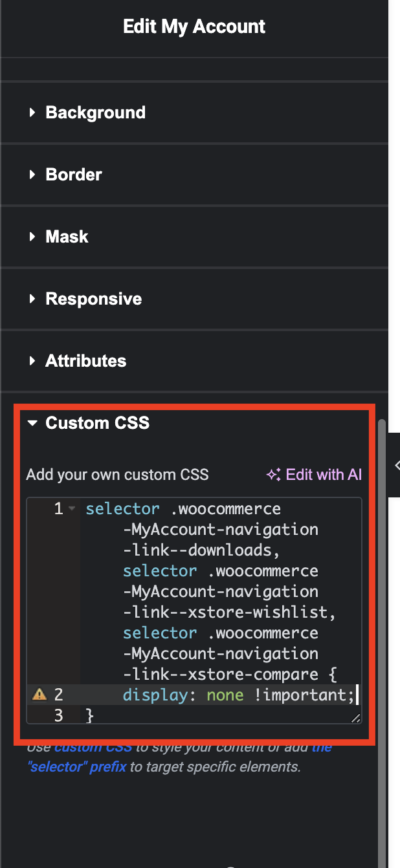This screenshot has height=868, width=400.
Task: Click the resize handle of the CSS editor
Action: point(355,718)
